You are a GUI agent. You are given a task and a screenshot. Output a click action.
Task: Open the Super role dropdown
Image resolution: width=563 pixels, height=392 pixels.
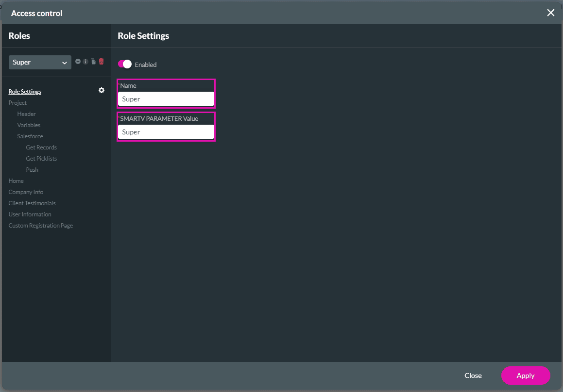pos(40,62)
